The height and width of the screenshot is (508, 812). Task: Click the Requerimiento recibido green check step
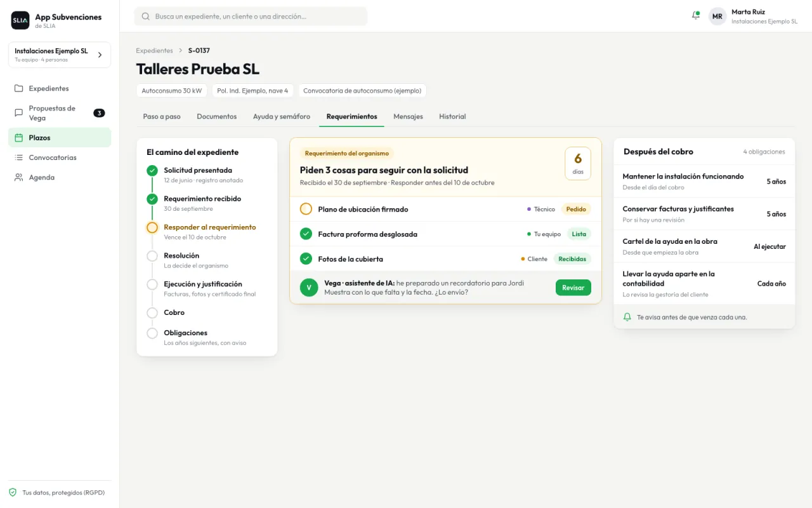pyautogui.click(x=152, y=199)
